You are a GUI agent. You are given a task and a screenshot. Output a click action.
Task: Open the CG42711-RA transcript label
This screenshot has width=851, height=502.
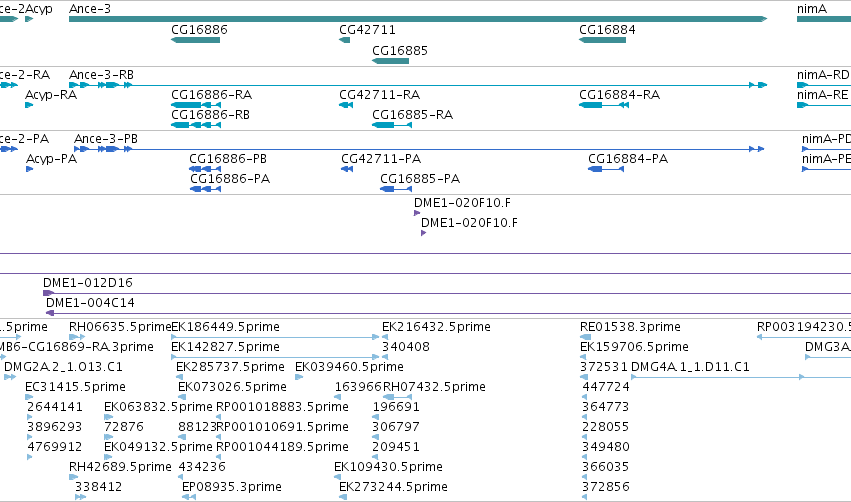(x=380, y=94)
